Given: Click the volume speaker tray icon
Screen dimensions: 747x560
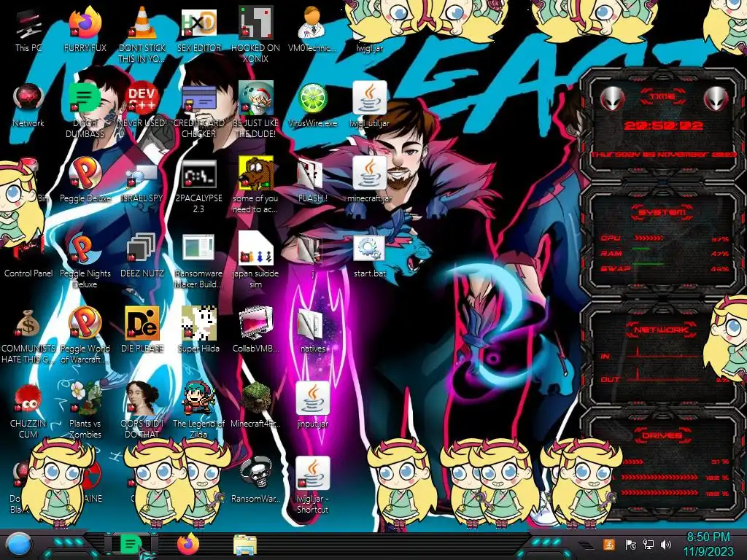Looking at the screenshot, I should click(x=666, y=544).
